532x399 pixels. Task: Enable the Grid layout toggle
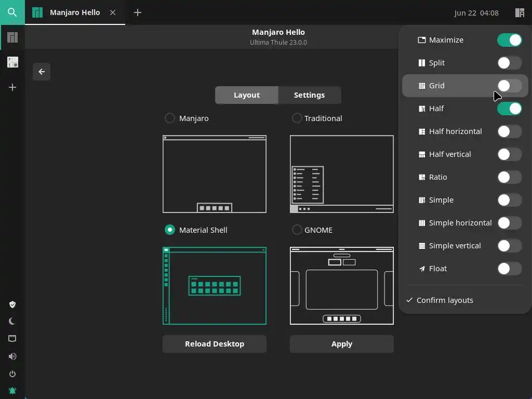pyautogui.click(x=509, y=86)
